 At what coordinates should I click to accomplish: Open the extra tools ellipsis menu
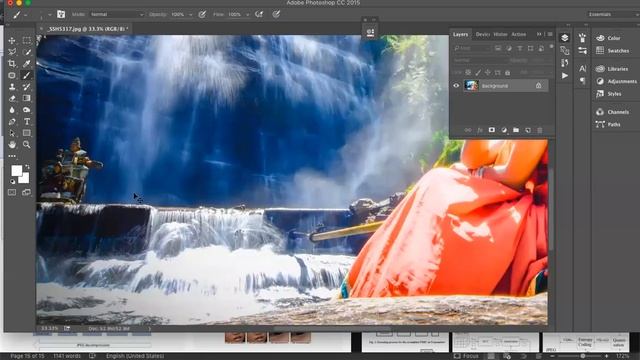pos(12,156)
